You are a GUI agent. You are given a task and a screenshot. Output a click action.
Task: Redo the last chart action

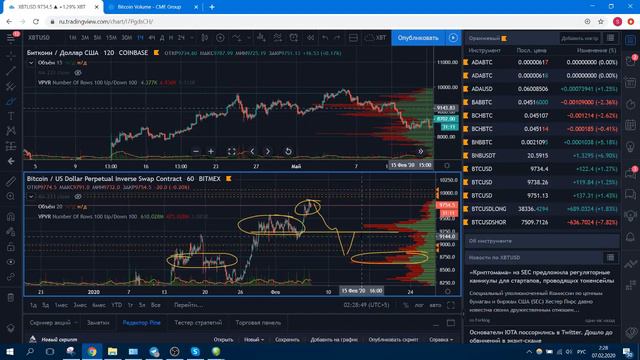pos(337,38)
